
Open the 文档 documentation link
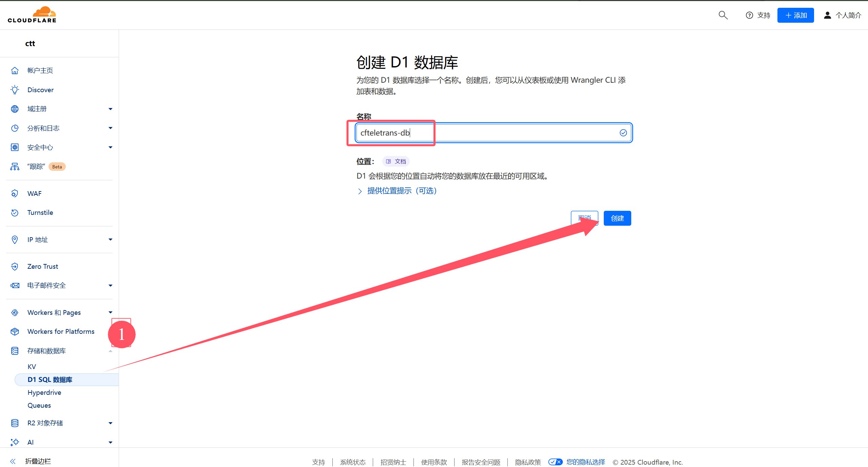coord(396,161)
